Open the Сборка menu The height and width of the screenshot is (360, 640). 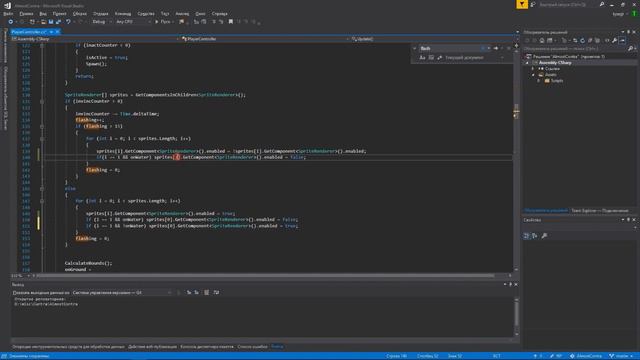click(80, 13)
